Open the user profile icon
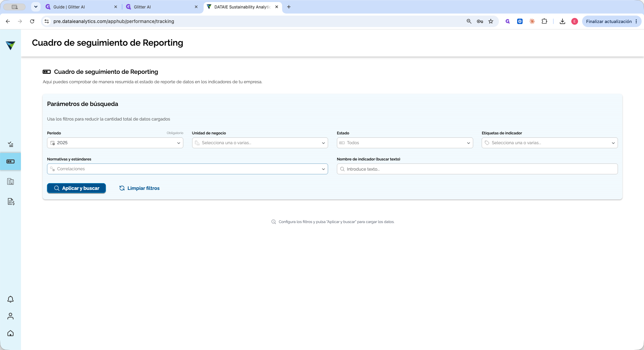 [10, 316]
